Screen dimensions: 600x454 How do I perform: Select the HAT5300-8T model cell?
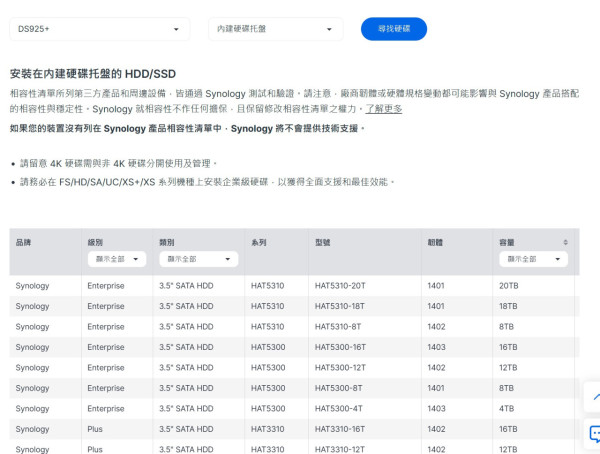coord(338,388)
